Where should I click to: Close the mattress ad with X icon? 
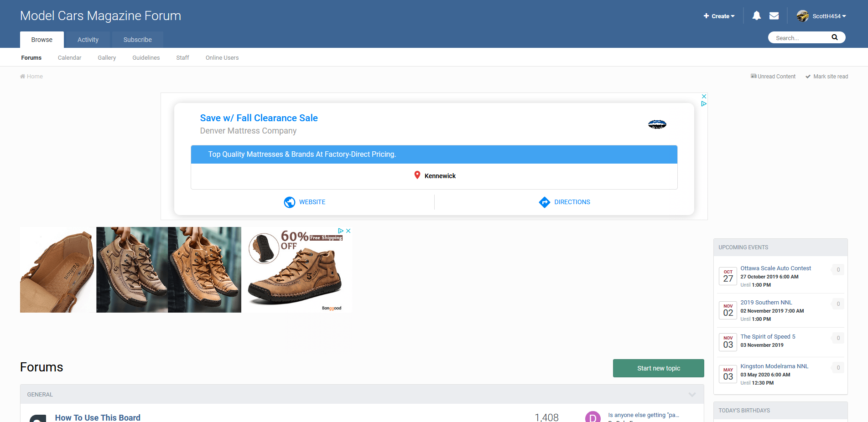pyautogui.click(x=704, y=97)
